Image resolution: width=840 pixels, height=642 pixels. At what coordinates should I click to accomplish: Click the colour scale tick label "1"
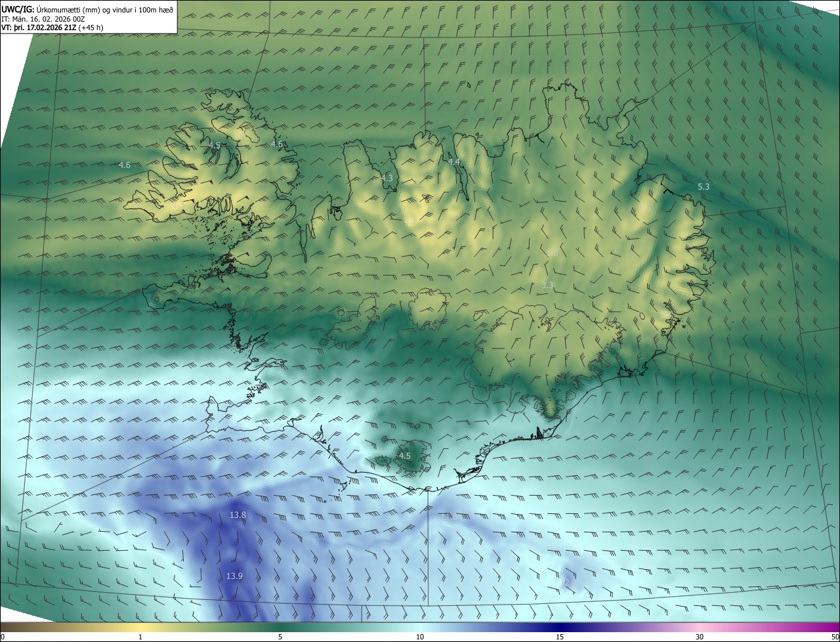(x=140, y=637)
